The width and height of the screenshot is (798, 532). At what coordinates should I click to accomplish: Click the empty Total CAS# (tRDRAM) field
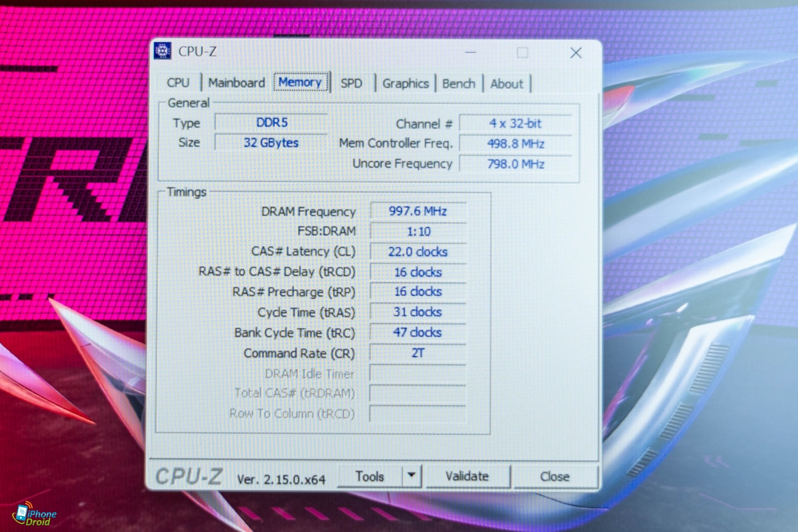pyautogui.click(x=418, y=393)
